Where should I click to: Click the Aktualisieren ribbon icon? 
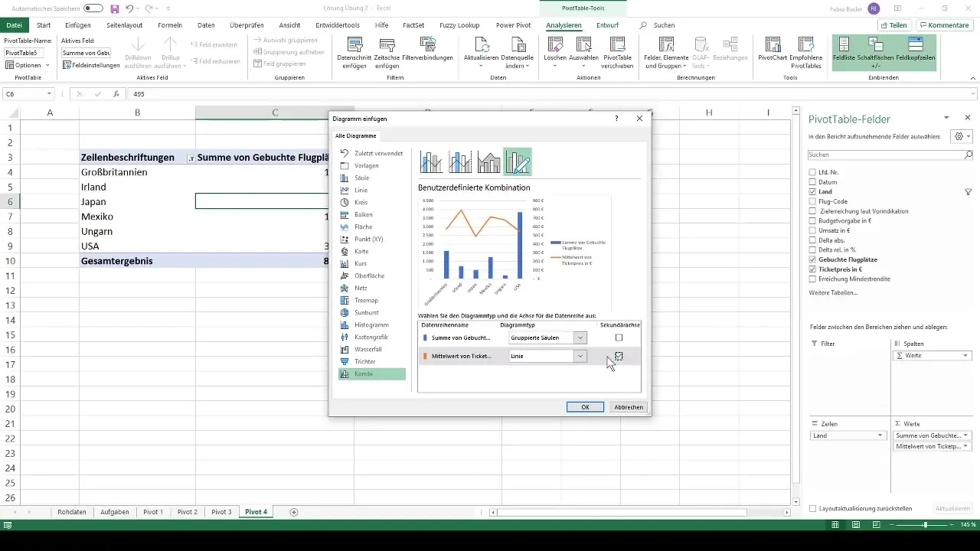click(x=482, y=52)
